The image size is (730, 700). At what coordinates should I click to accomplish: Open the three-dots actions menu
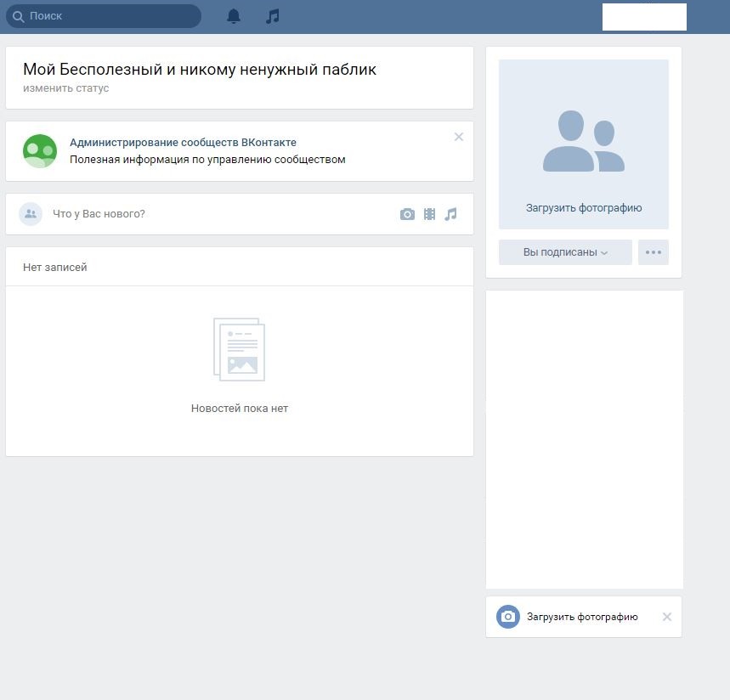pyautogui.click(x=654, y=252)
